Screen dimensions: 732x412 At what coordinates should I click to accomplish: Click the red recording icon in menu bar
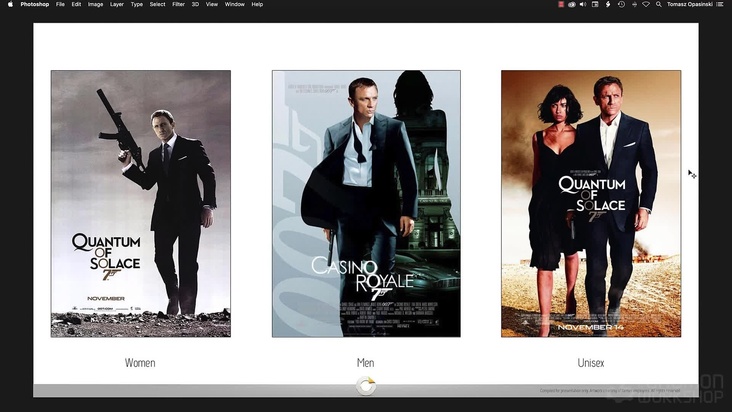(561, 4)
